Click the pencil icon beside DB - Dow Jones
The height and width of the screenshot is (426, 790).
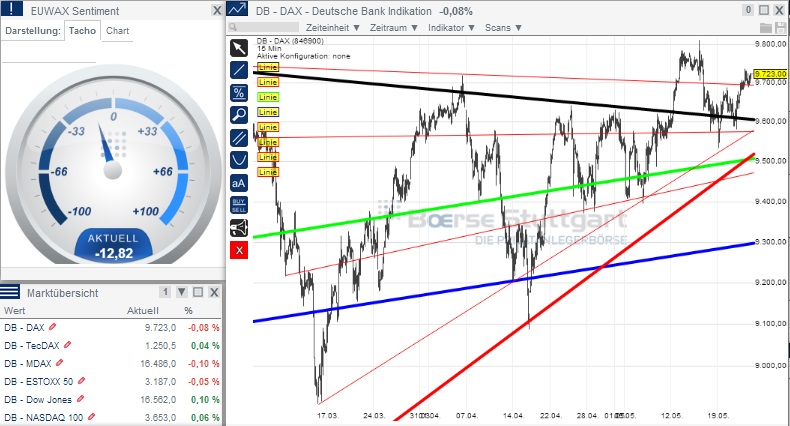[80, 399]
